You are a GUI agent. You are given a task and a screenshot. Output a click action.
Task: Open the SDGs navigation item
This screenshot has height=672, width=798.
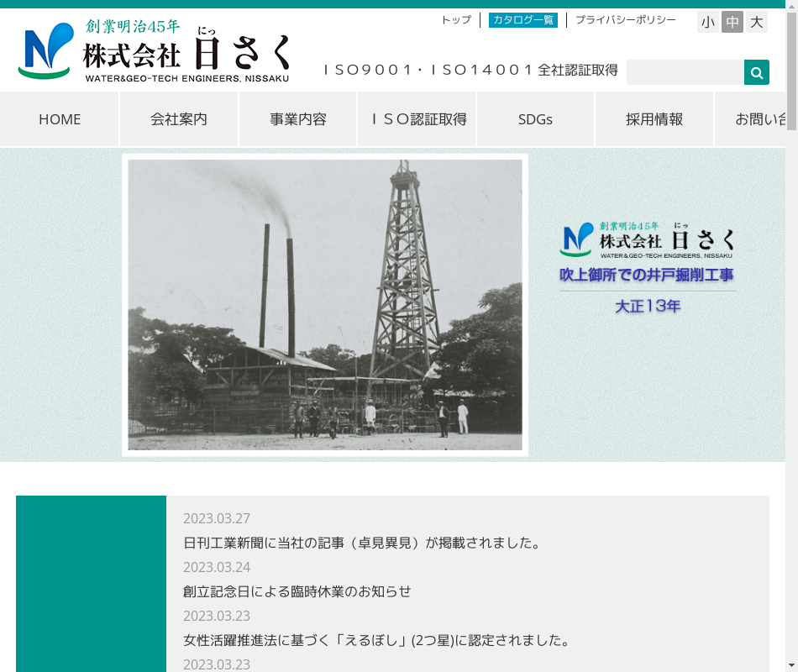pyautogui.click(x=535, y=119)
